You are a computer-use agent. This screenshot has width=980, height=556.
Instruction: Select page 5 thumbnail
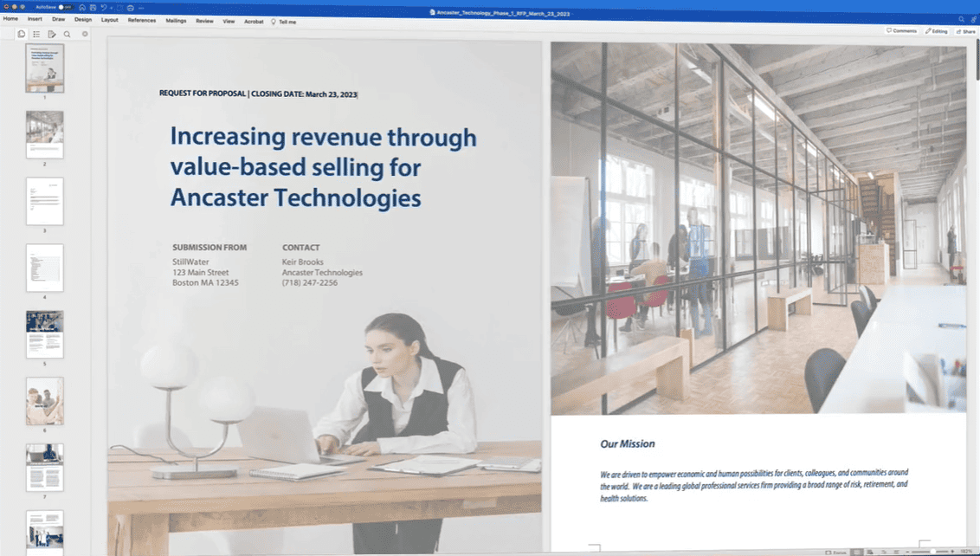coord(44,334)
